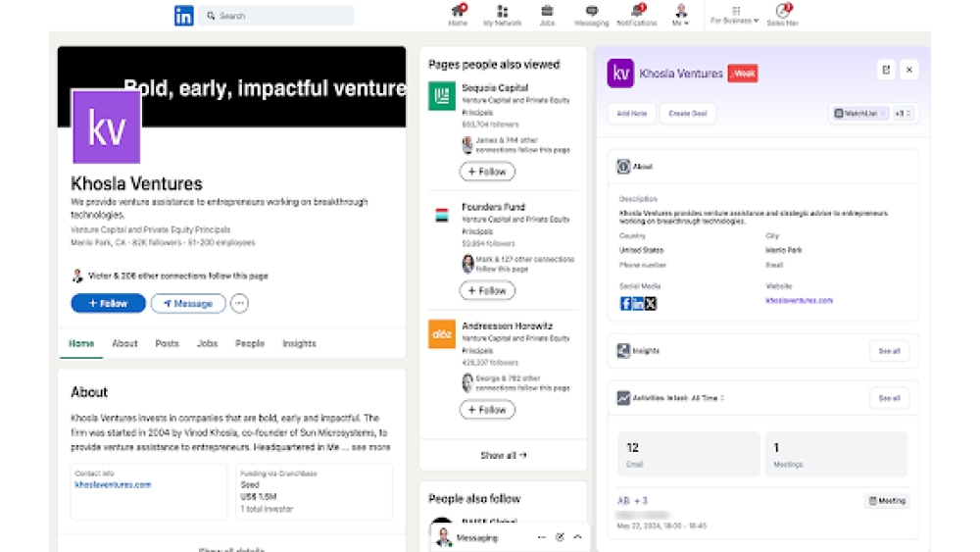Click the Sequoia Capital green logo
The height and width of the screenshot is (552, 980).
441,96
